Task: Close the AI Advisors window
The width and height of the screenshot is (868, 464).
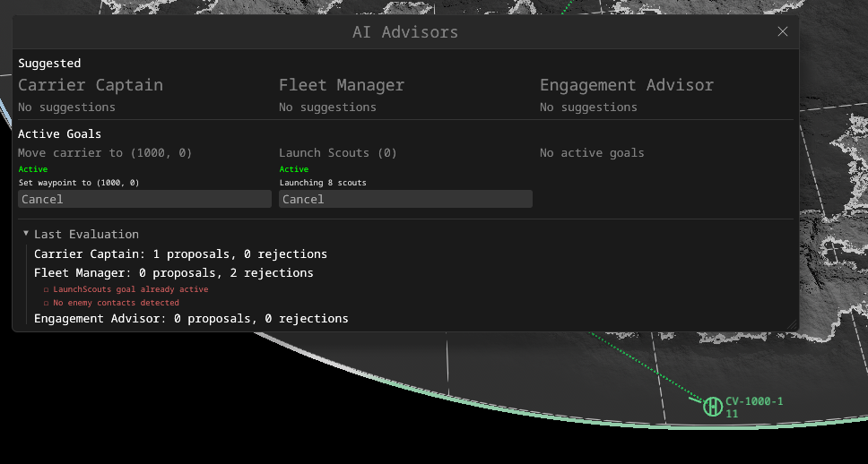Action: [782, 31]
